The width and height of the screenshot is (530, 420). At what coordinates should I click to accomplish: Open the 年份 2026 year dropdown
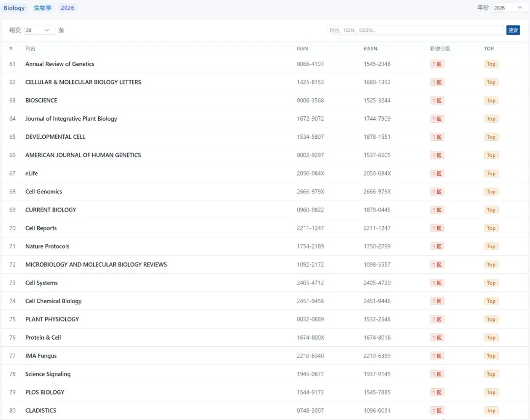507,8
